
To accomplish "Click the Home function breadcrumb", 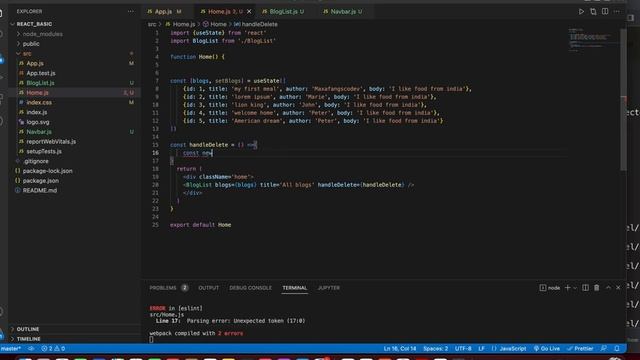I will 215,24.
